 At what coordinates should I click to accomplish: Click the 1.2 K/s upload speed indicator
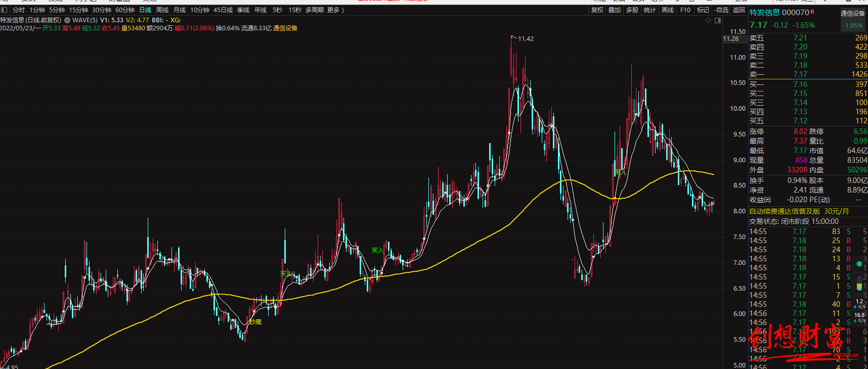coord(859,304)
